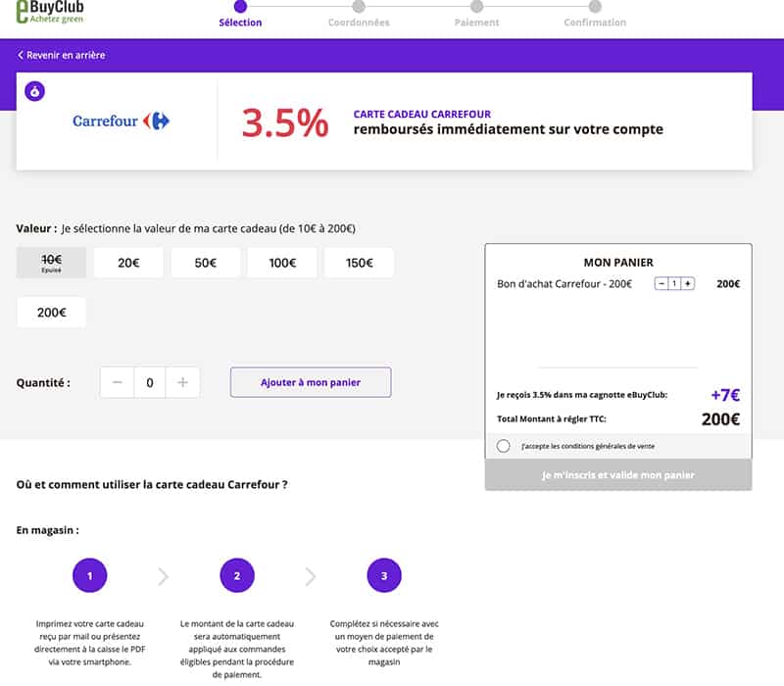Viewport: 784px width, 686px height.
Task: Click the MON PANIER title
Action: (x=618, y=263)
